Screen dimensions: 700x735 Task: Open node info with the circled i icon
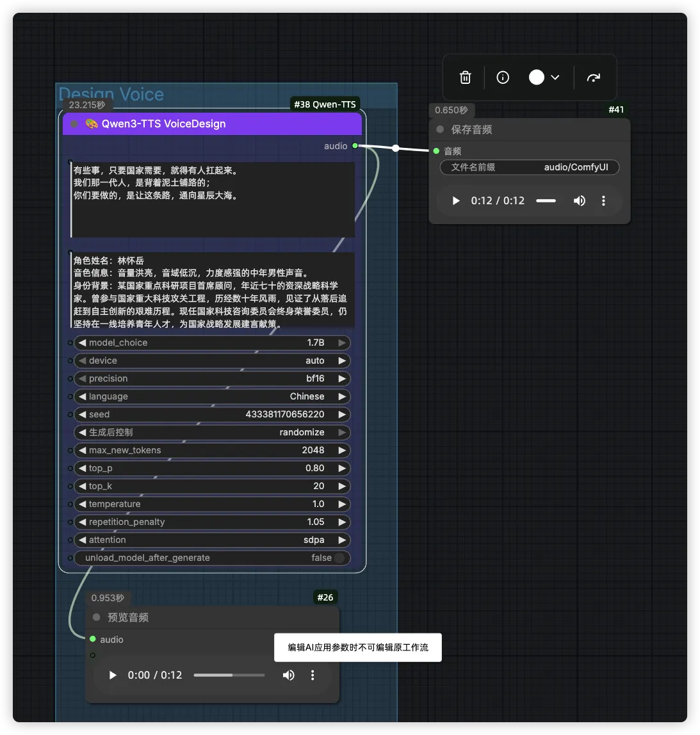point(503,77)
